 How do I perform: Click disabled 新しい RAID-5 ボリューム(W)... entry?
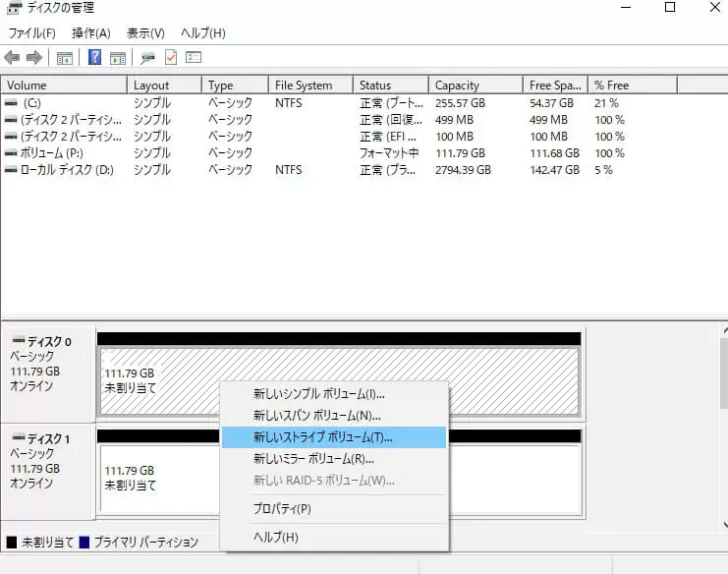334,481
